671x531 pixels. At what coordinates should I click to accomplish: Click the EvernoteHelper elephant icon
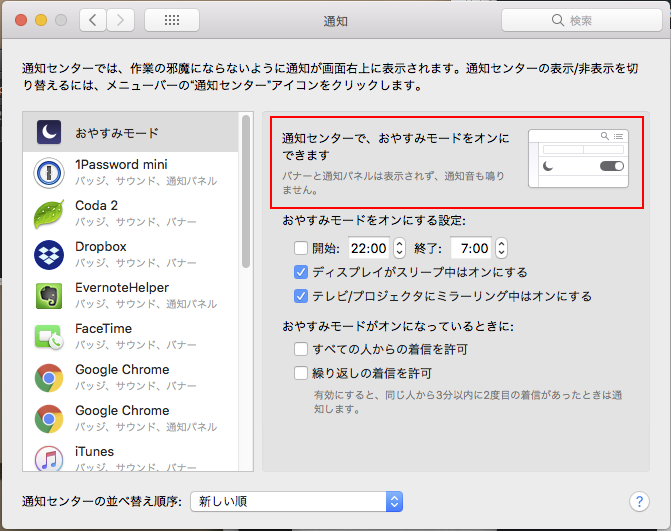coord(49,296)
